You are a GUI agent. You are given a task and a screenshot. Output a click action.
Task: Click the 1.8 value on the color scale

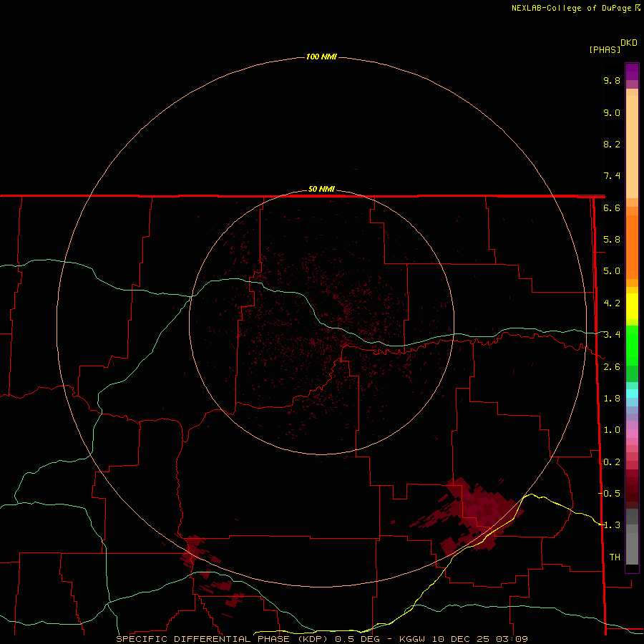[612, 399]
